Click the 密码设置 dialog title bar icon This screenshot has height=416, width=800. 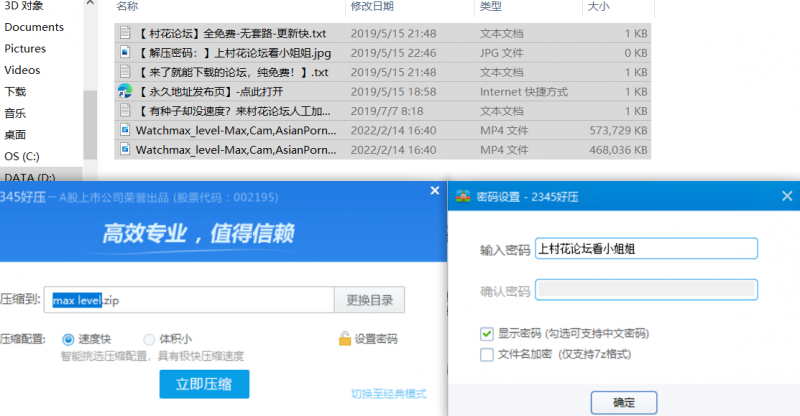[x=463, y=197]
